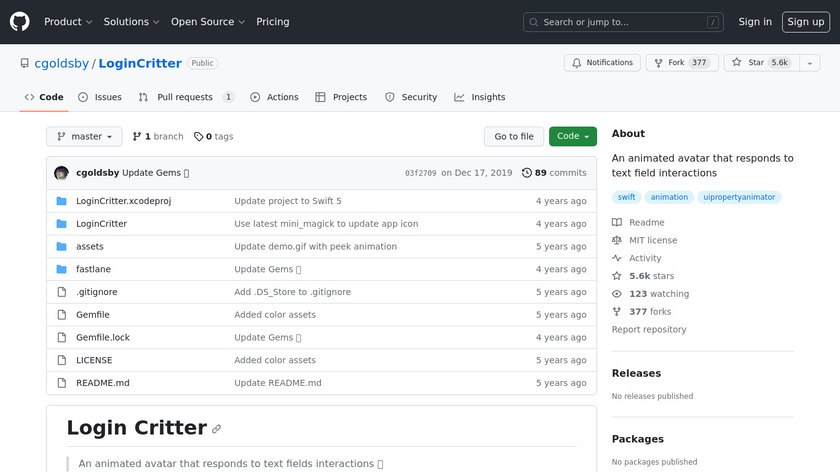Open the Pull requests tab
The height and width of the screenshot is (472, 840).
tap(186, 97)
